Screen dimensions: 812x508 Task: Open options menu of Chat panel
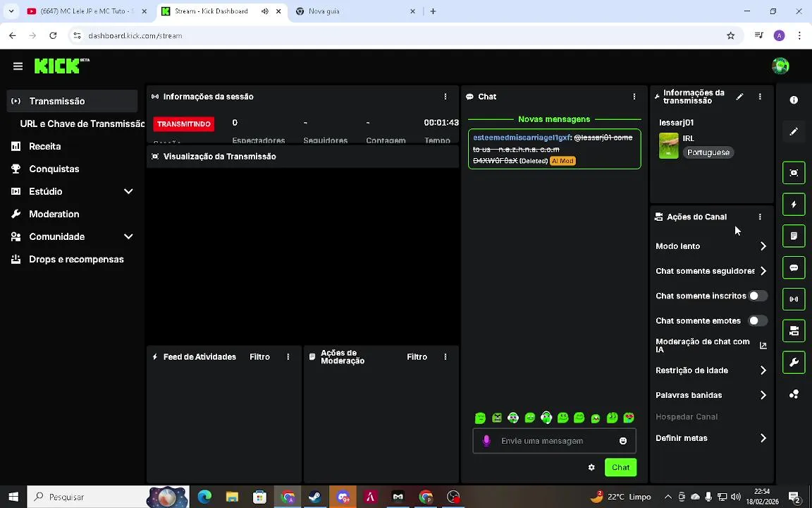click(634, 97)
